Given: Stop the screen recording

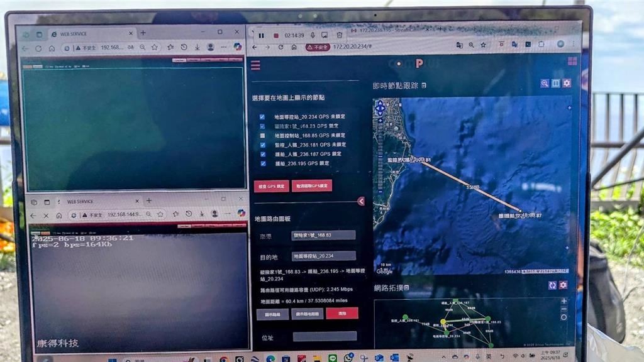Looking at the screenshot, I should (275, 35).
